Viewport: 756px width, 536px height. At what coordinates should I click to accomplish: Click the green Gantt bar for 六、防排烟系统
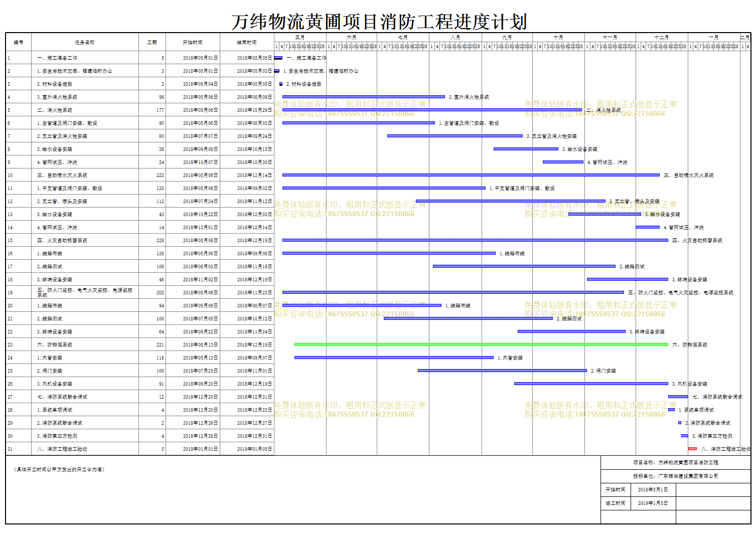pos(481,344)
